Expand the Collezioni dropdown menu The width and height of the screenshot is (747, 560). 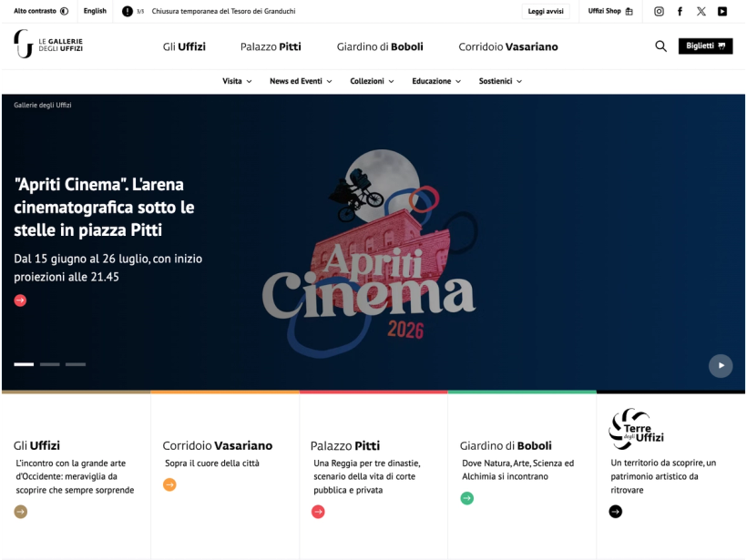pyautogui.click(x=372, y=81)
